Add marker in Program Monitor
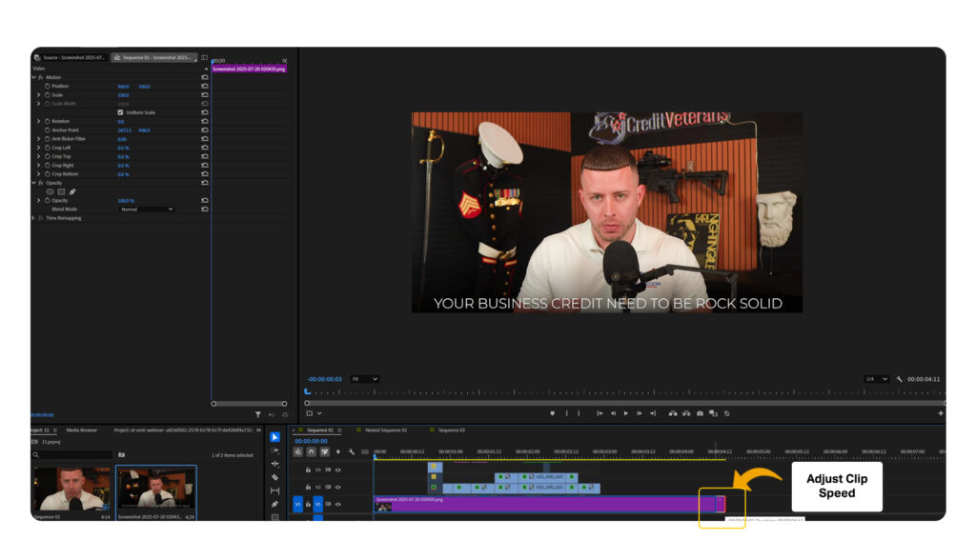This screenshot has width=976, height=560. point(552,413)
